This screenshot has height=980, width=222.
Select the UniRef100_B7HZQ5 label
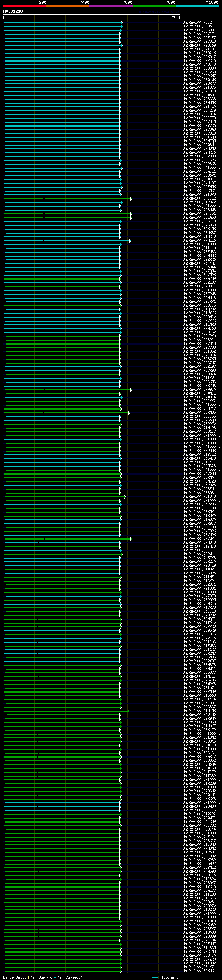click(199, 141)
